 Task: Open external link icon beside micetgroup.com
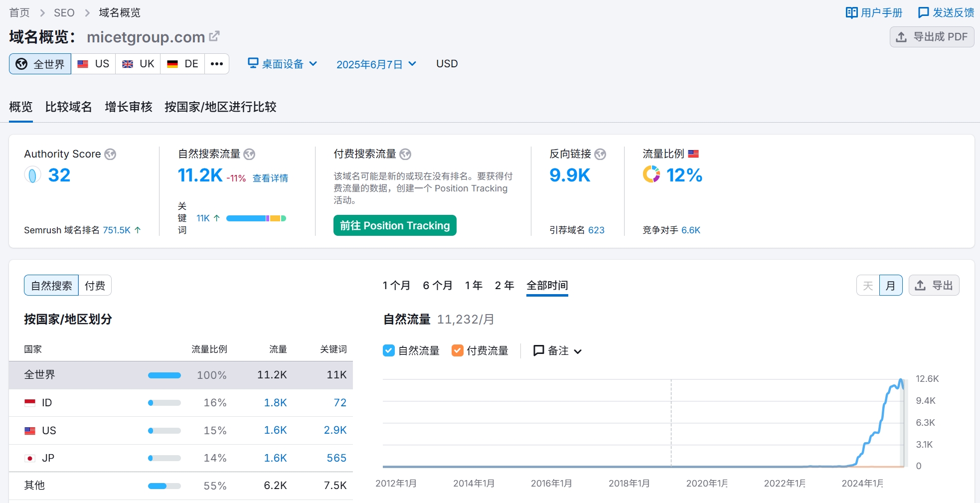click(214, 36)
